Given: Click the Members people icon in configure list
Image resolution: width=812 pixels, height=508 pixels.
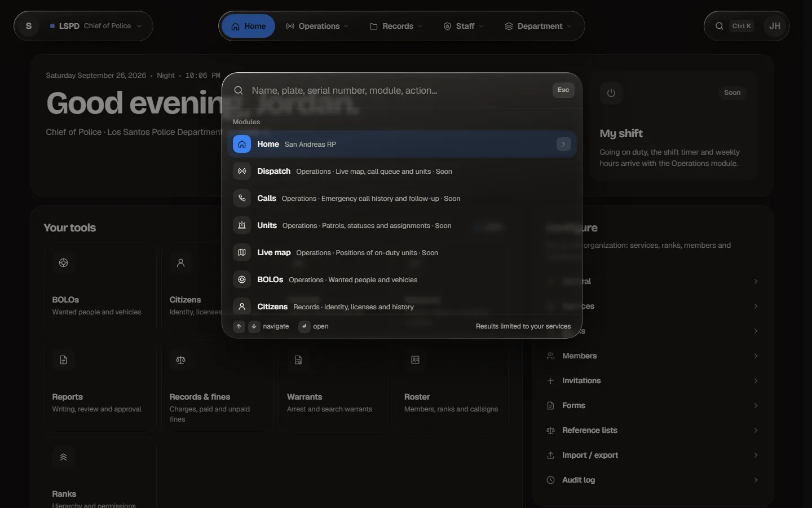Looking at the screenshot, I should [551, 356].
